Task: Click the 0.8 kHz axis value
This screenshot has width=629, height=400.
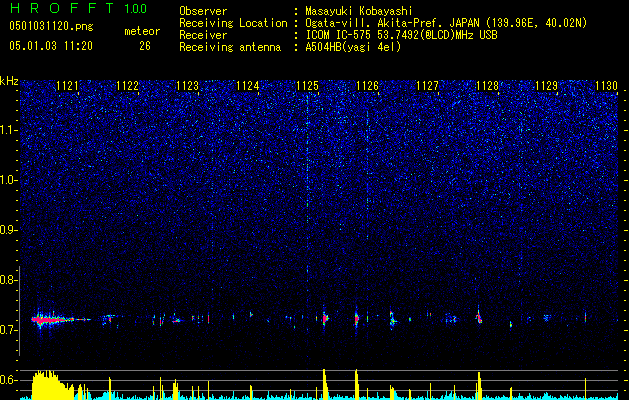Action: 8,280
